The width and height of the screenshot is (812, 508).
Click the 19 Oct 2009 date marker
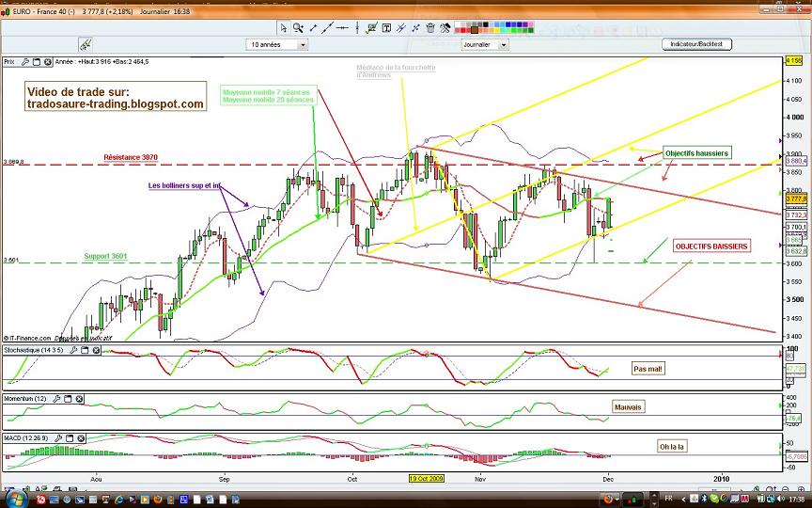coord(426,479)
